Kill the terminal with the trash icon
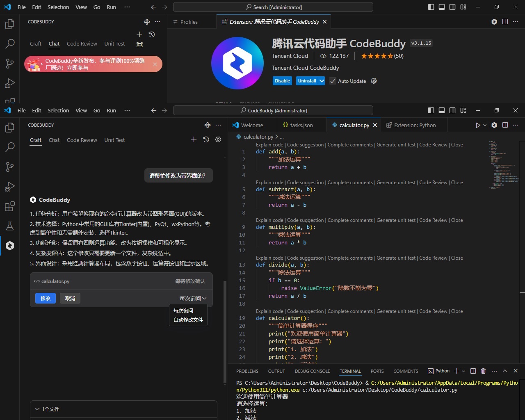Image resolution: width=525 pixels, height=420 pixels. (483, 371)
